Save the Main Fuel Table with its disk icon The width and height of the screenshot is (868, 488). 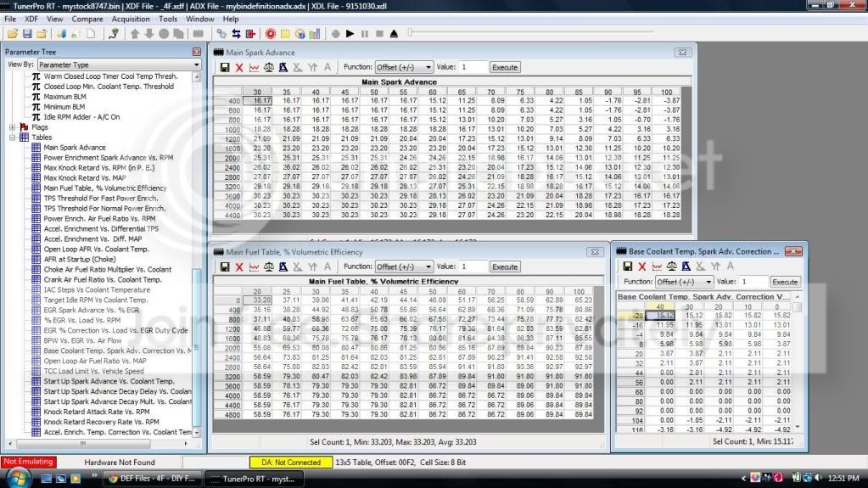coord(225,266)
